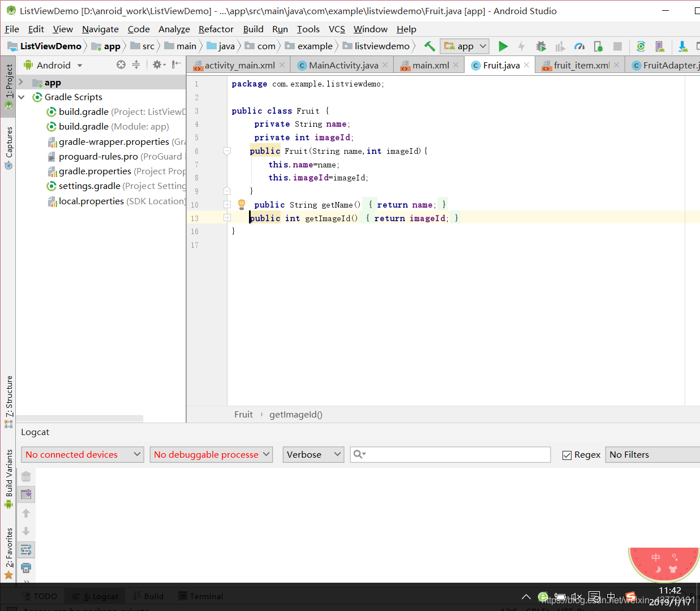Click the getImageId() editor breadcrumb
This screenshot has width=700, height=611.
[296, 415]
